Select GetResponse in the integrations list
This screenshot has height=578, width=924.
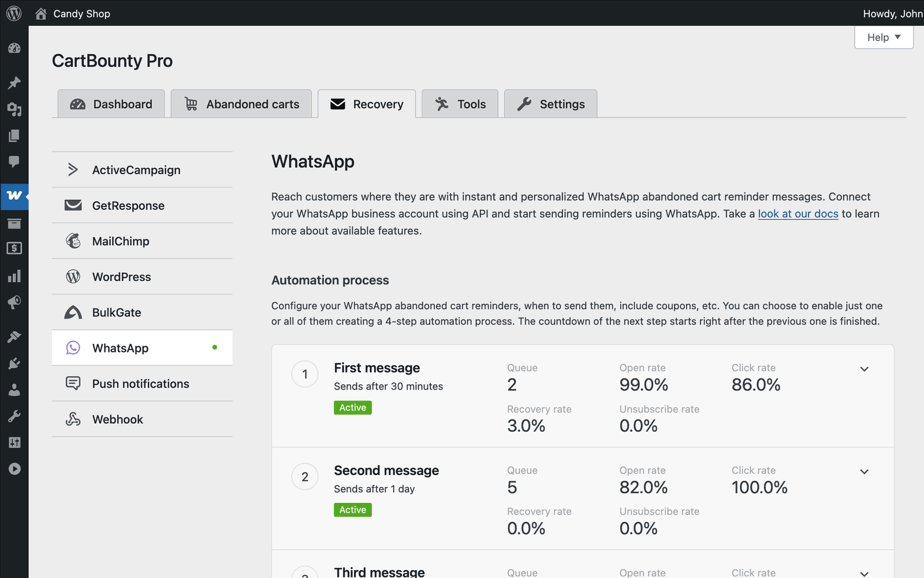[x=128, y=205]
